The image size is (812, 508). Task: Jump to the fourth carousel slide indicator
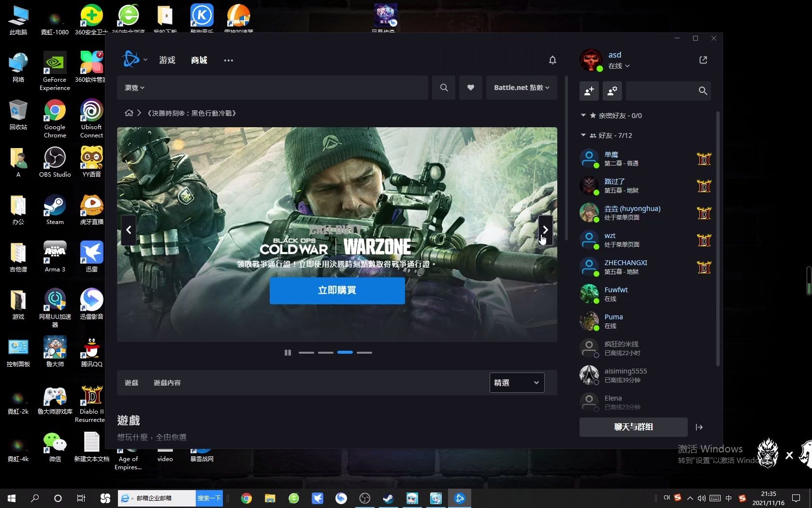click(x=364, y=353)
